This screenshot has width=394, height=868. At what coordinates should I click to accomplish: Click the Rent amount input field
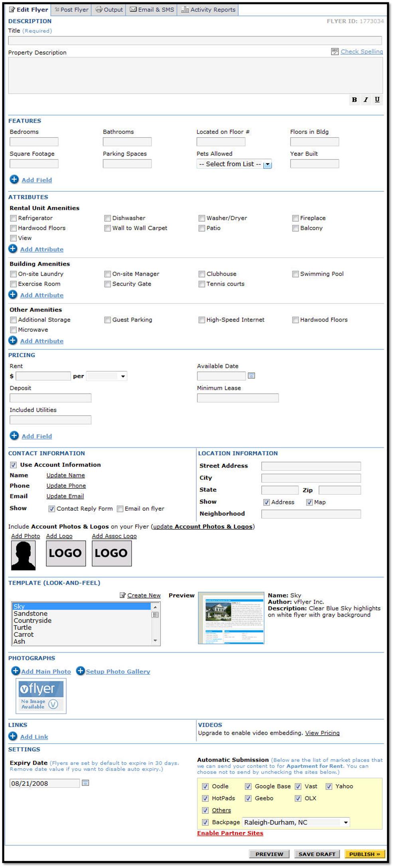point(43,376)
